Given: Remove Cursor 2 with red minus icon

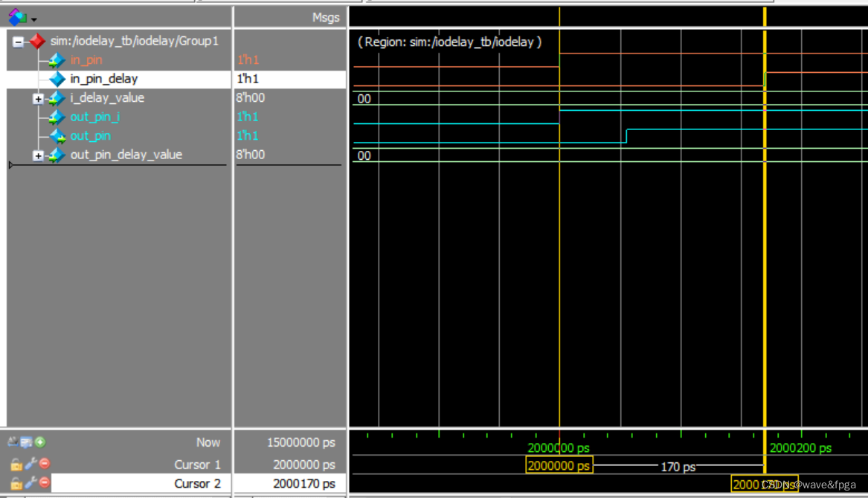Looking at the screenshot, I should [45, 482].
